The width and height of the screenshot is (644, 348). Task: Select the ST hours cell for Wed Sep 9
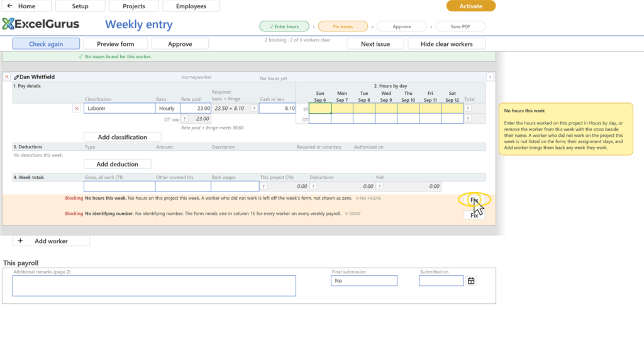[386, 108]
